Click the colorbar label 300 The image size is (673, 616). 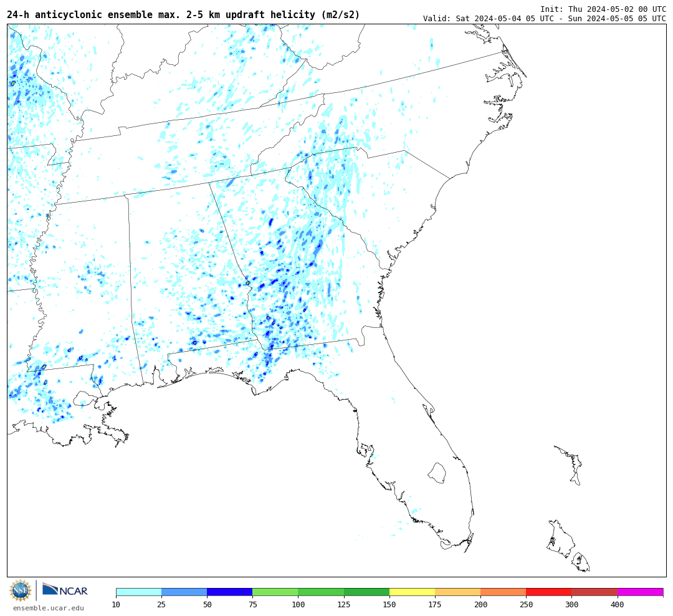[x=571, y=604]
